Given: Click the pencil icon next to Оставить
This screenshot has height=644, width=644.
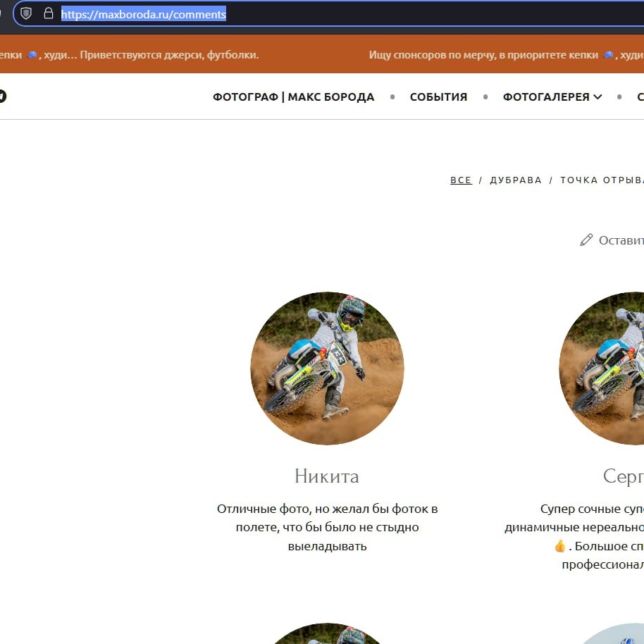Looking at the screenshot, I should tap(586, 240).
